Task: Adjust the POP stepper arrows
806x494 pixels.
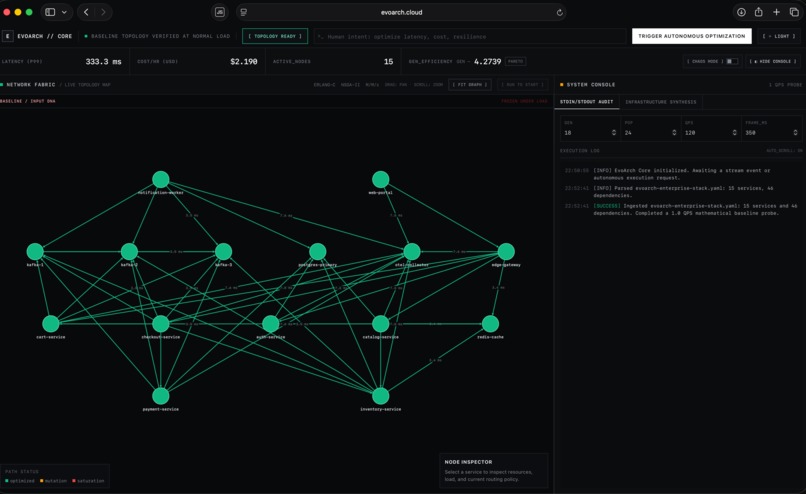Action: 674,133
